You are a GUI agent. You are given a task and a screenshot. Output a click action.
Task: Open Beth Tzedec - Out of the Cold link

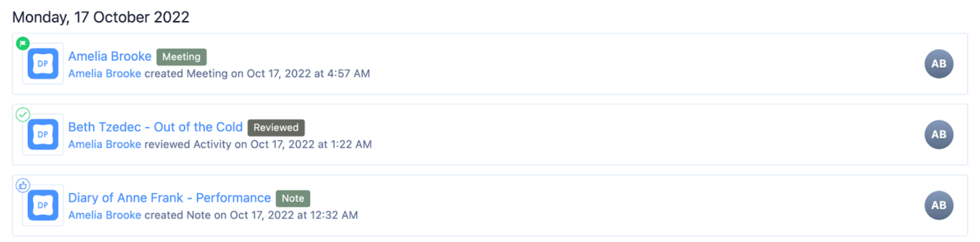click(155, 127)
